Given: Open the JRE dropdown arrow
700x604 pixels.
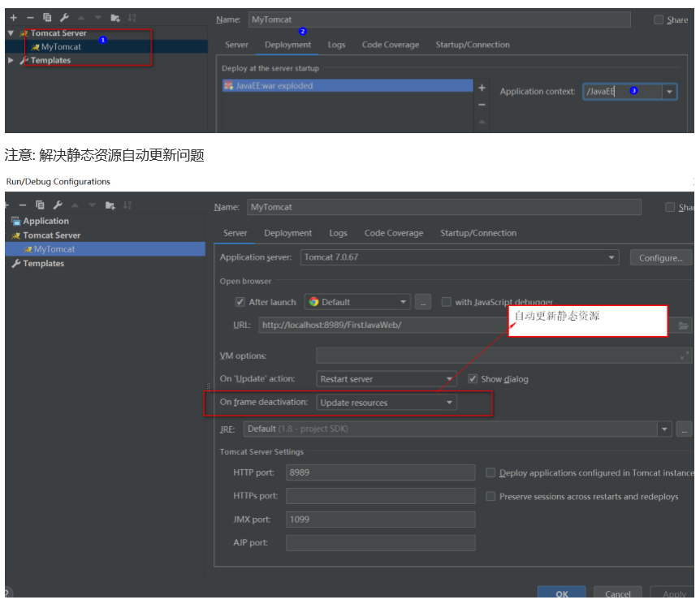Looking at the screenshot, I should tap(664, 429).
